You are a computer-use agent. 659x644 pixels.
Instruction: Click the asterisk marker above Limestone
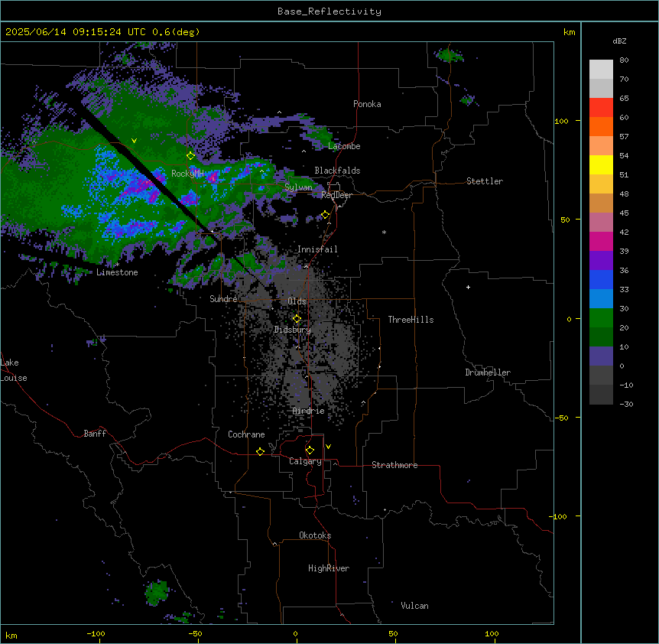pos(117,265)
